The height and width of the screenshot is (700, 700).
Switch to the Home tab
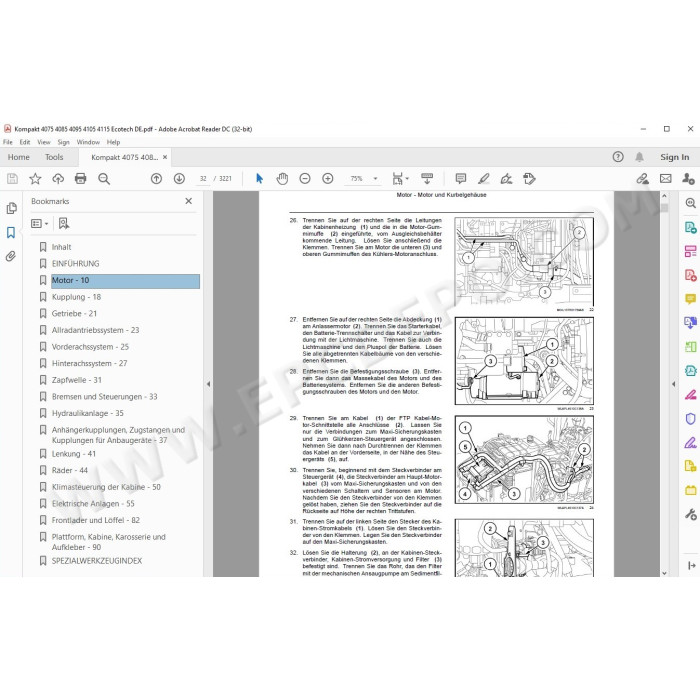[18, 157]
